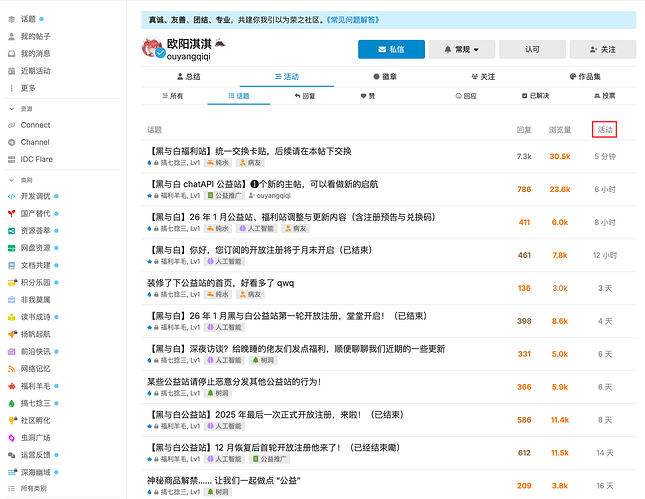
Task: Click 树洞 tag under 神秘商品解禁 topic
Action: (x=218, y=492)
